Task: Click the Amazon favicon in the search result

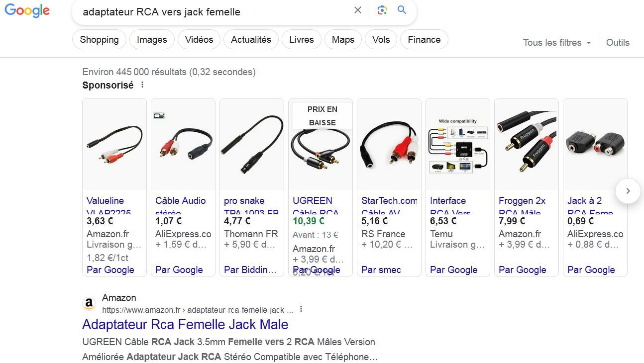Action: (x=89, y=303)
